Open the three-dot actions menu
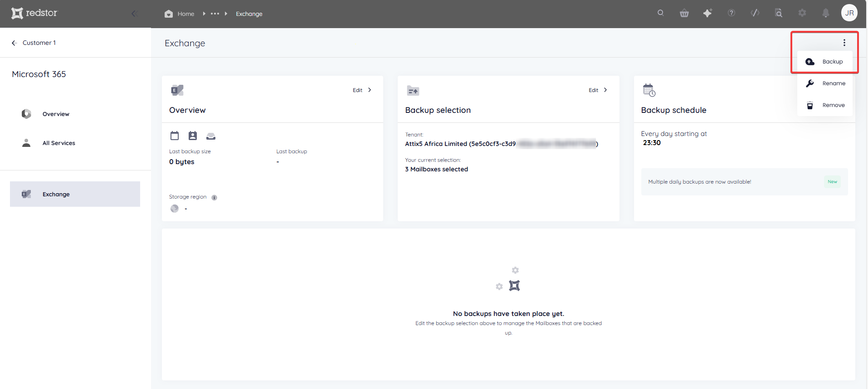The height and width of the screenshot is (389, 868). tap(844, 43)
